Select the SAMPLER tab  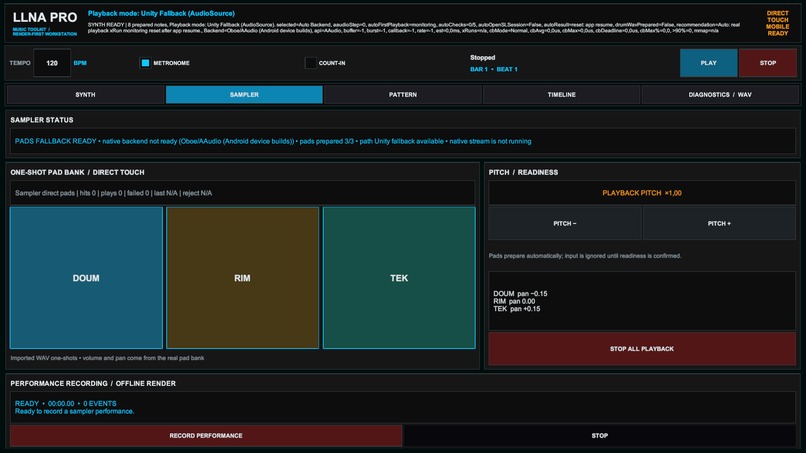[244, 95]
